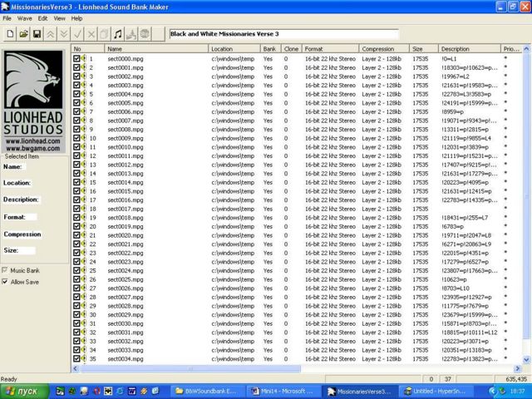
Task: Click the horizontal scrollbar right arrow
Action: (518, 368)
